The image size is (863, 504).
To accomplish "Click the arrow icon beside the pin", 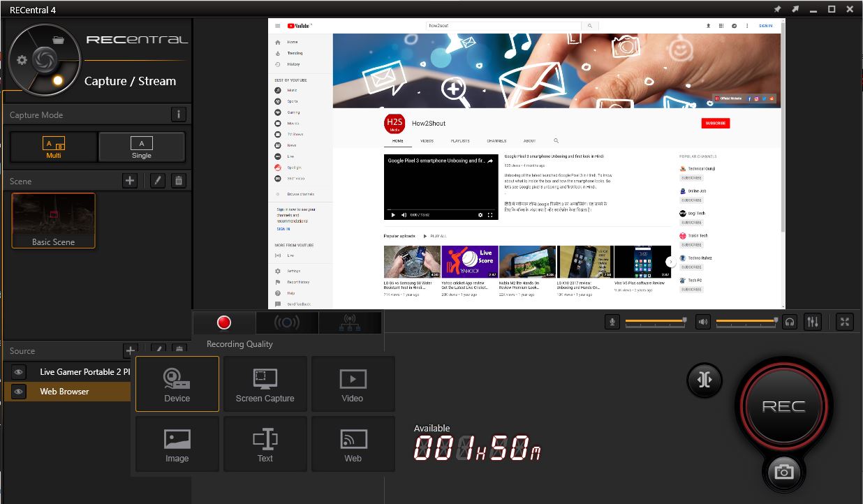I will (x=795, y=9).
